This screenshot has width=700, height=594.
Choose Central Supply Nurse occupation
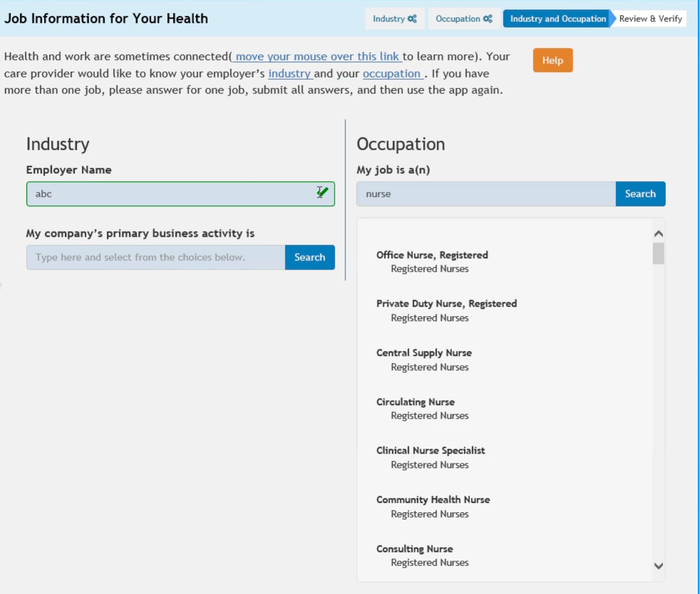424,353
